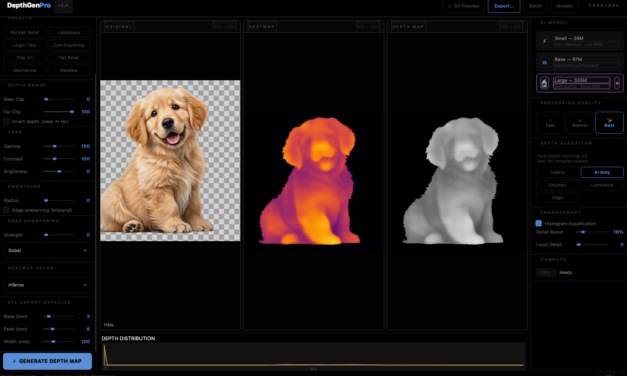Adjust the edge sharpening Strength slider
Image resolution: width=627 pixels, height=376 pixels.
point(59,235)
